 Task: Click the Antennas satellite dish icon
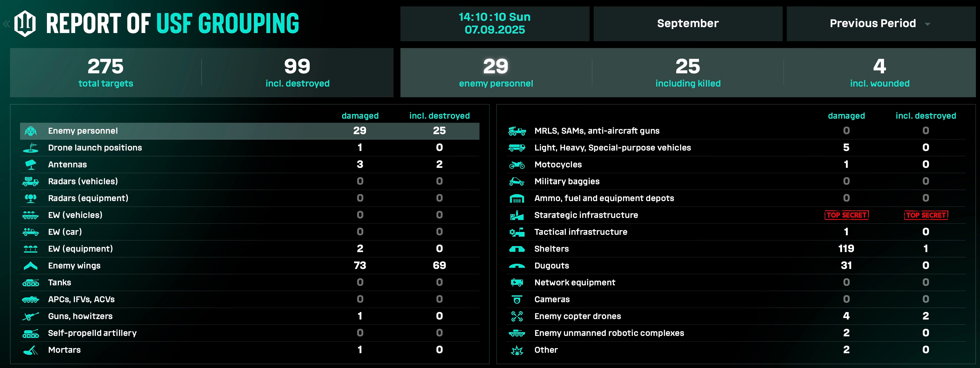pyautogui.click(x=31, y=165)
